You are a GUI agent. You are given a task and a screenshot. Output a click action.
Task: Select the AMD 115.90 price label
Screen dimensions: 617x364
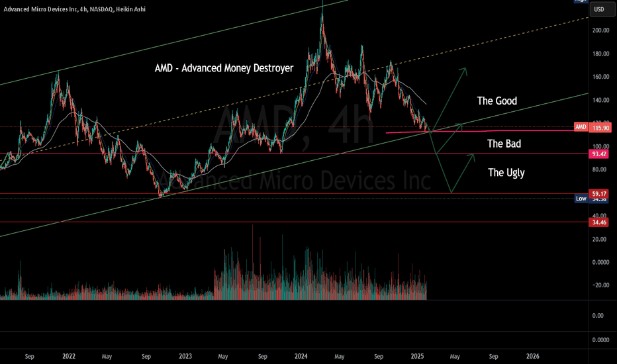point(593,127)
